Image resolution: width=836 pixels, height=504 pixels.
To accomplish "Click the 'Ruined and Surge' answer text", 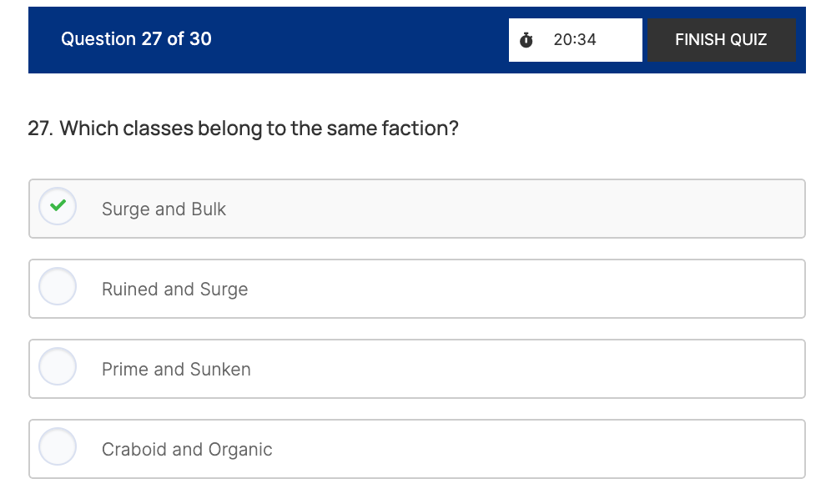I will [174, 290].
